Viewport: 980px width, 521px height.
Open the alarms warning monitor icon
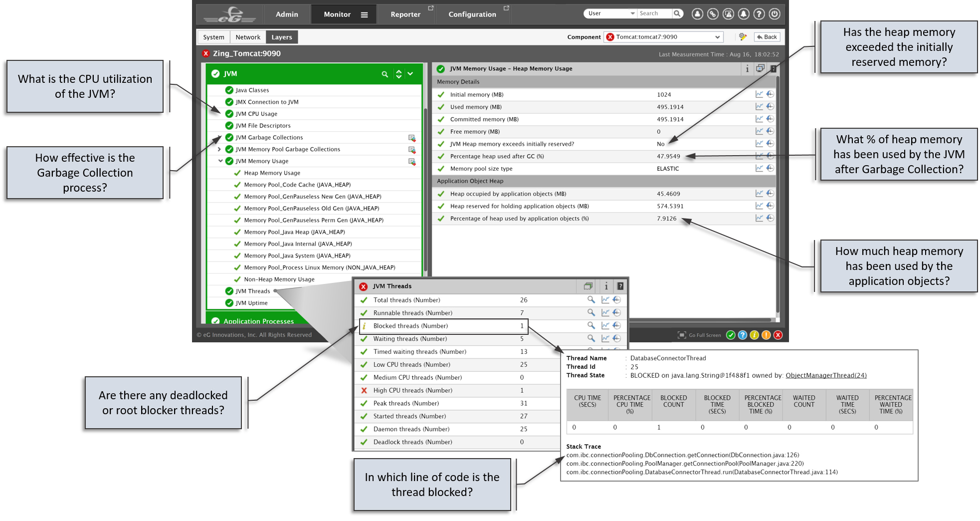click(x=728, y=14)
